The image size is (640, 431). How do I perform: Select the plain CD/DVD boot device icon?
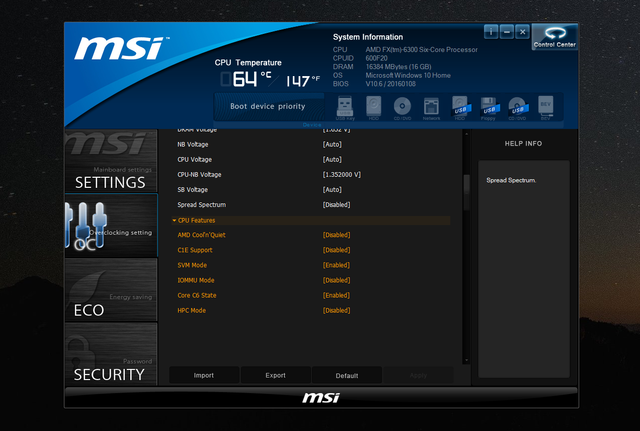[x=402, y=108]
